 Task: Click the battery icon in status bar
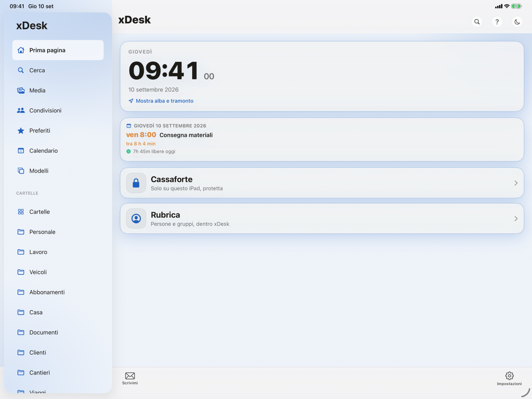click(517, 6)
